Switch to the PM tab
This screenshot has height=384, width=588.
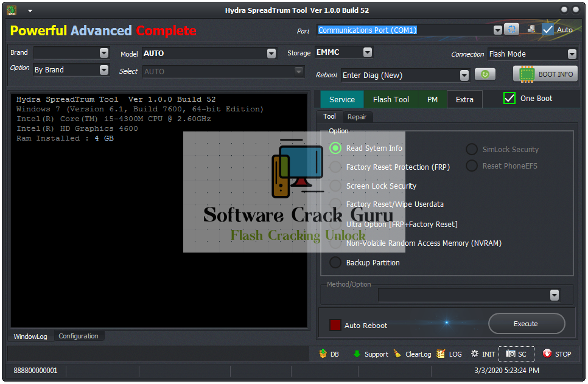coord(432,99)
